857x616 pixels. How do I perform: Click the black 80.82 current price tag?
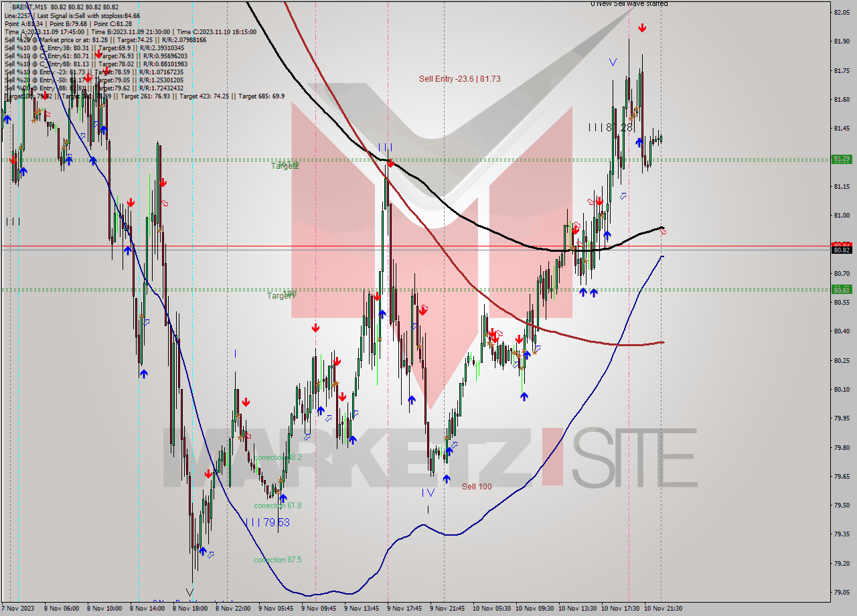pos(842,250)
